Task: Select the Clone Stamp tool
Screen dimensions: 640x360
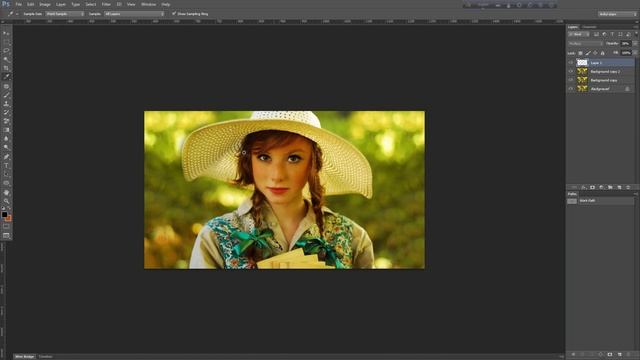Action: pyautogui.click(x=6, y=104)
